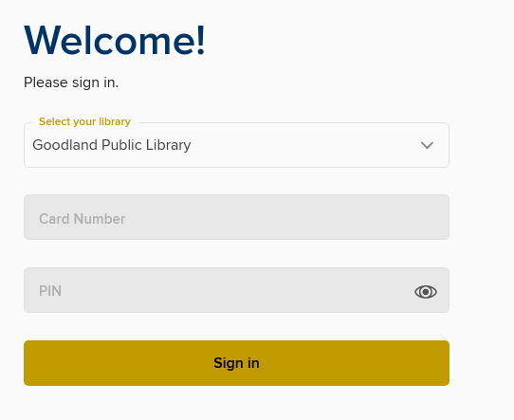Select the grey PIN box
The width and height of the screenshot is (514, 420).
(x=236, y=290)
